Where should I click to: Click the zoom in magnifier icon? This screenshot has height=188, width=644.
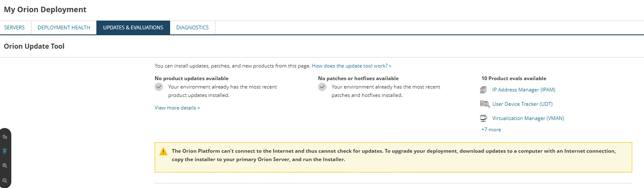(x=5, y=165)
